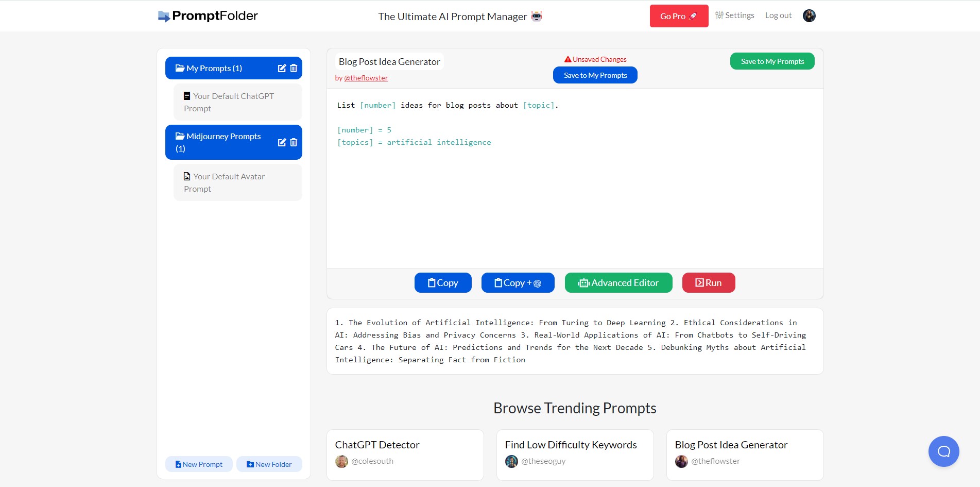The image size is (980, 487).
Task: Create a New Folder
Action: pyautogui.click(x=269, y=464)
